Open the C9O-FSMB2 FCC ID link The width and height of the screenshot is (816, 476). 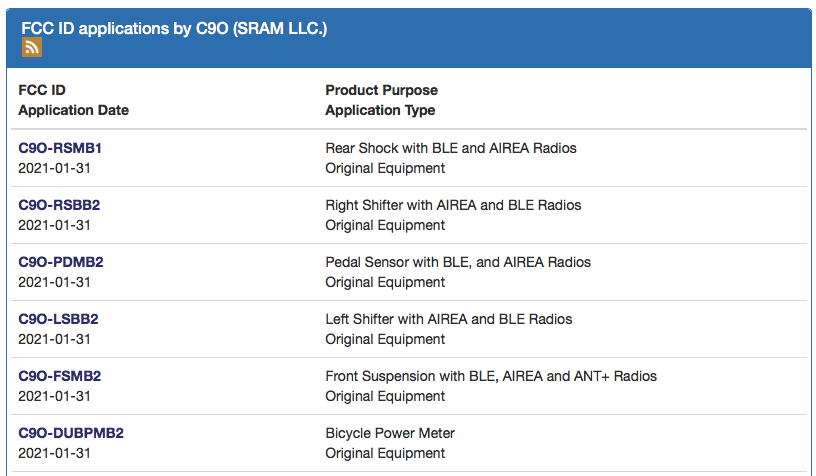(x=60, y=376)
